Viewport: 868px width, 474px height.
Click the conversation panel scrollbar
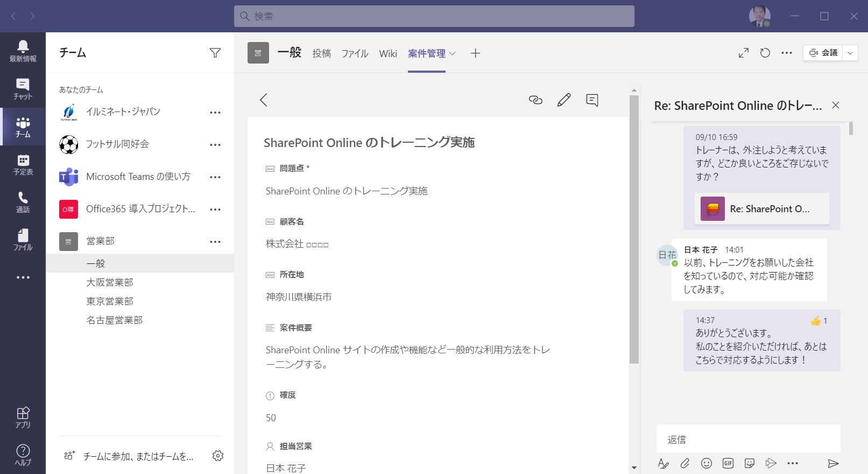coord(851,129)
